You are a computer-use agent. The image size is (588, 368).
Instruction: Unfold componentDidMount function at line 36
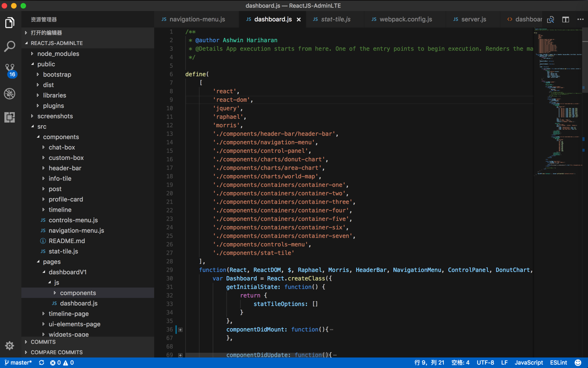181,330
